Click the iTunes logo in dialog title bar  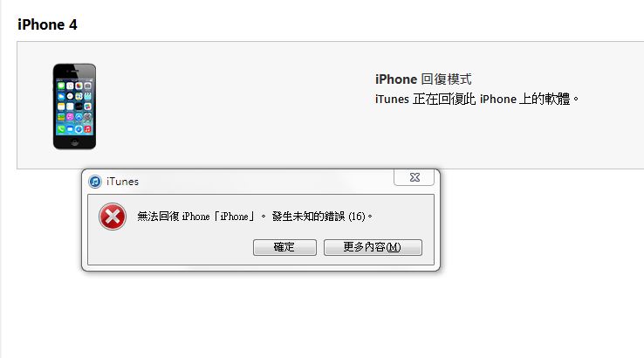pos(95,182)
